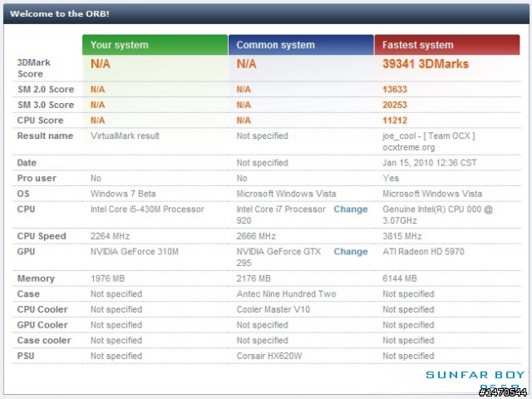Image resolution: width=532 pixels, height=399 pixels.
Task: Click Genuine Intel(R) CPU 000 @ 3.07GHz text
Action: [438, 214]
